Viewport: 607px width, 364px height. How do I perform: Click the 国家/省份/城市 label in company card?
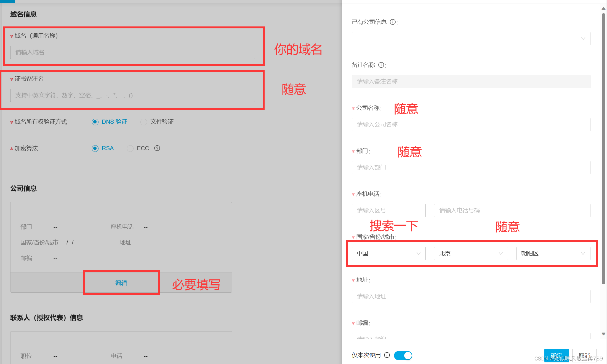39,242
